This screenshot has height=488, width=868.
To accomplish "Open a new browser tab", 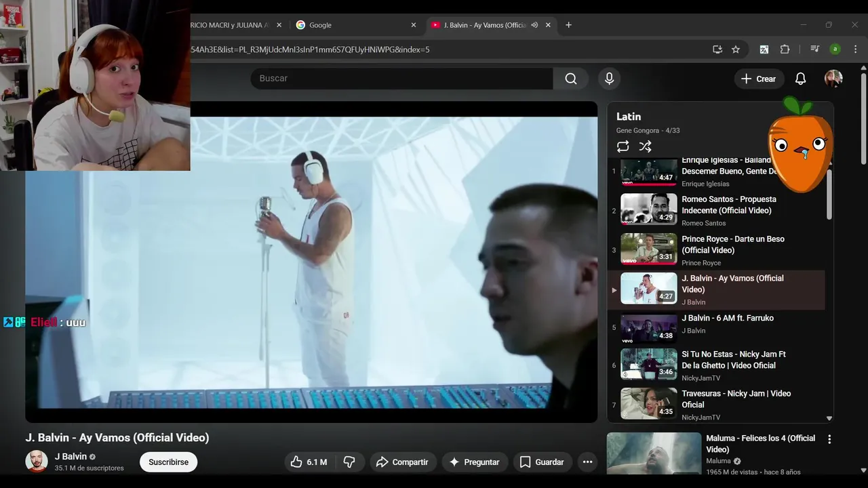I will 568,25.
